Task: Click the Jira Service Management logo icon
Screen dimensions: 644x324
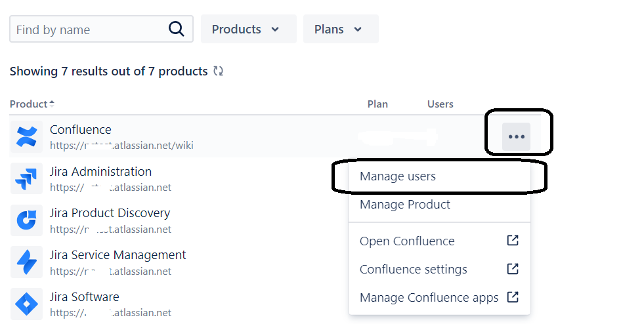Action: (27, 262)
